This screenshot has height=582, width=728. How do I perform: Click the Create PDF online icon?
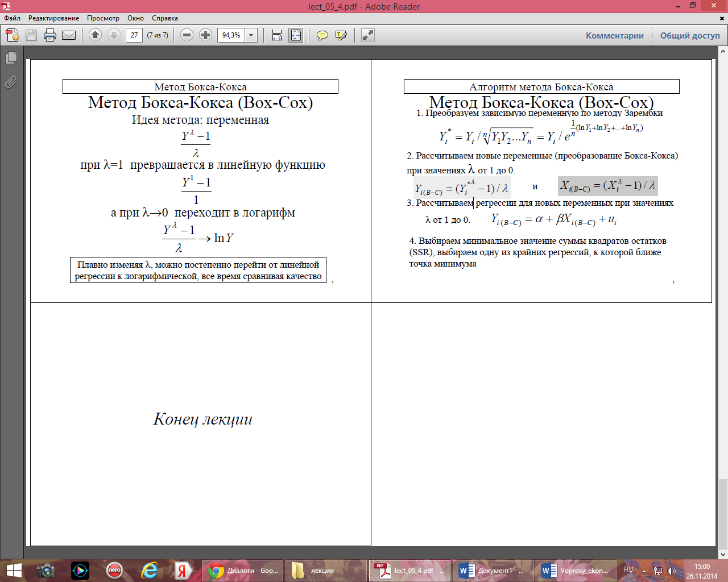13,35
